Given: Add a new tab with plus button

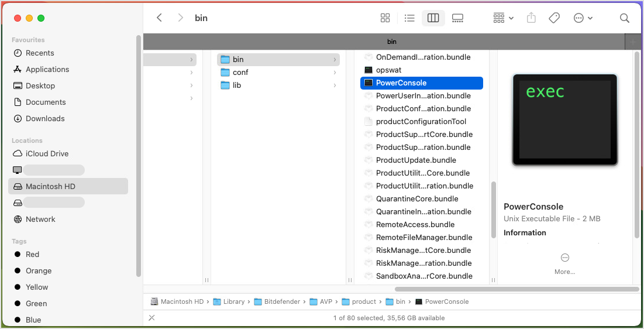Looking at the screenshot, I should 632,42.
